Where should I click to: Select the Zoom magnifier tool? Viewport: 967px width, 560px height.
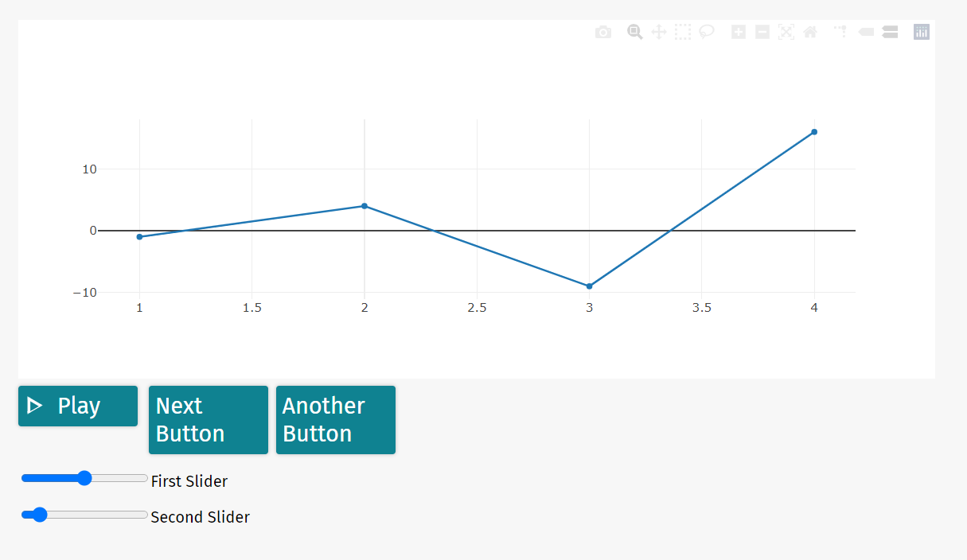coord(634,32)
